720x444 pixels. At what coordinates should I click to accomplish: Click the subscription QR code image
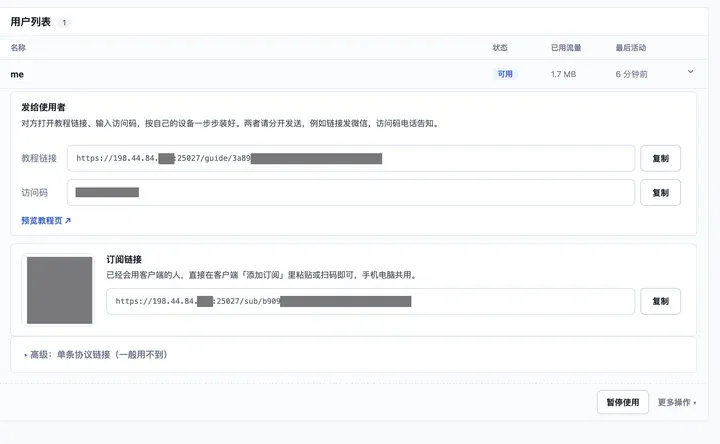tap(59, 290)
